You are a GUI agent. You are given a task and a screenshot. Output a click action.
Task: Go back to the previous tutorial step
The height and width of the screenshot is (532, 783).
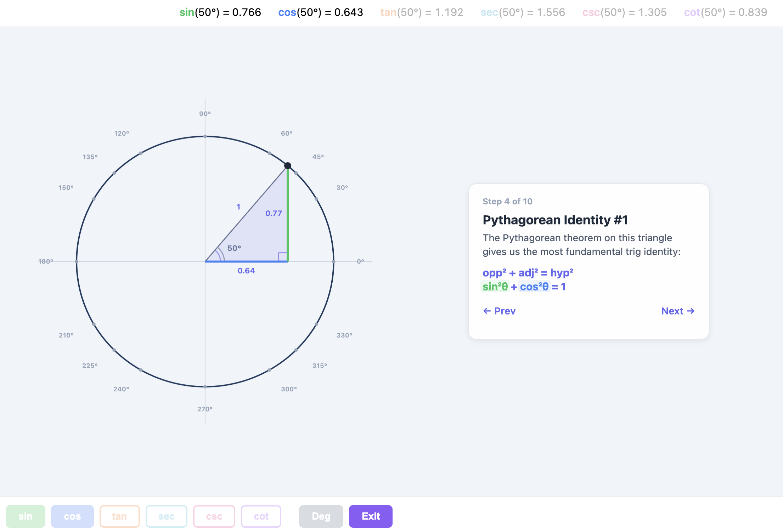coord(499,311)
